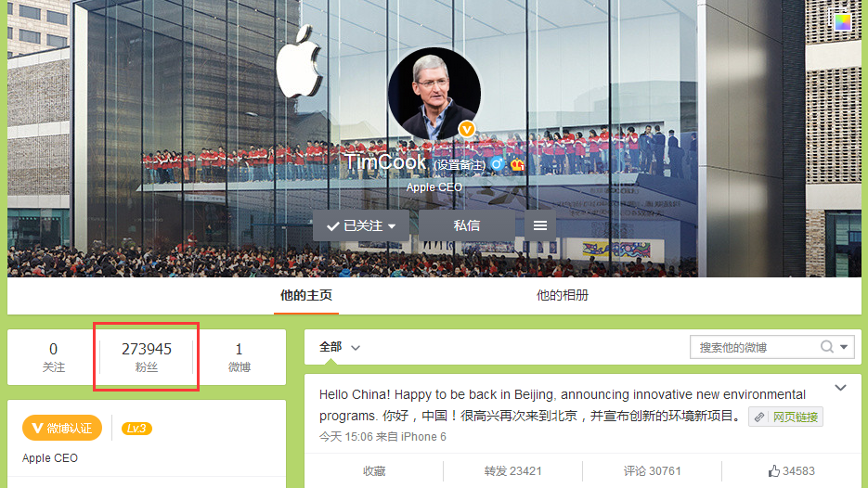Click the link chain icon in 网页链接
Image resolution: width=868 pixels, height=488 pixels.
759,417
